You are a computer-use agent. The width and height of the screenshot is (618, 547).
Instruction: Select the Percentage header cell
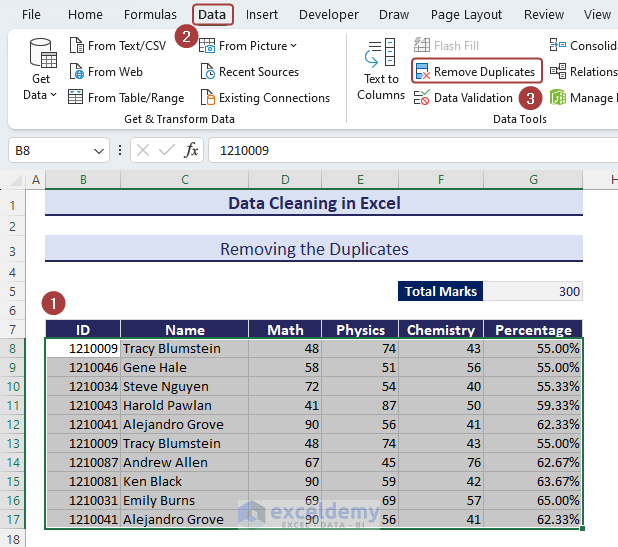tap(533, 330)
